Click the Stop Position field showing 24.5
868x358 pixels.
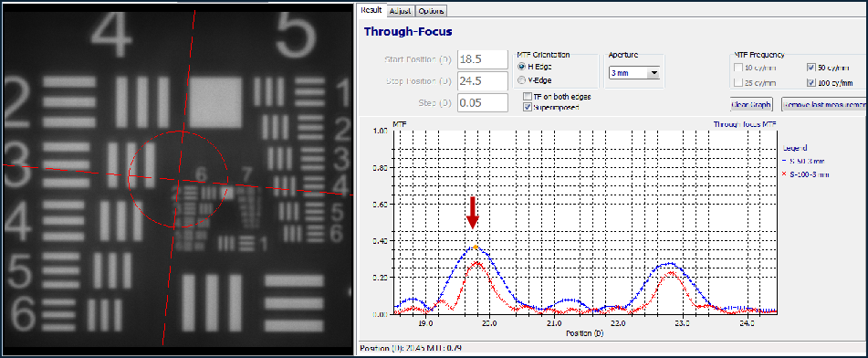coord(483,81)
